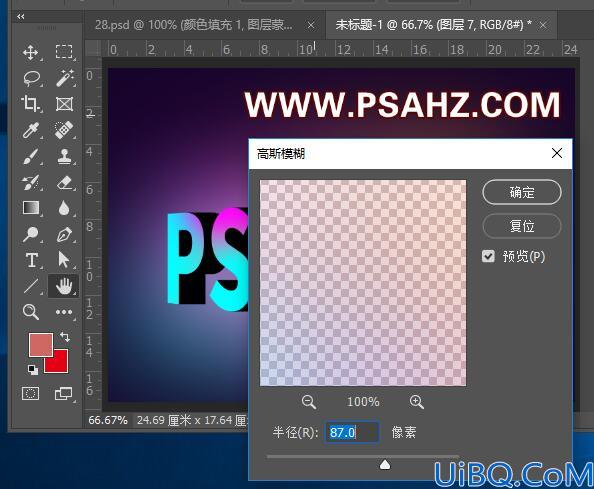This screenshot has width=594, height=489.
Task: Select the Move tool
Action: tap(31, 52)
